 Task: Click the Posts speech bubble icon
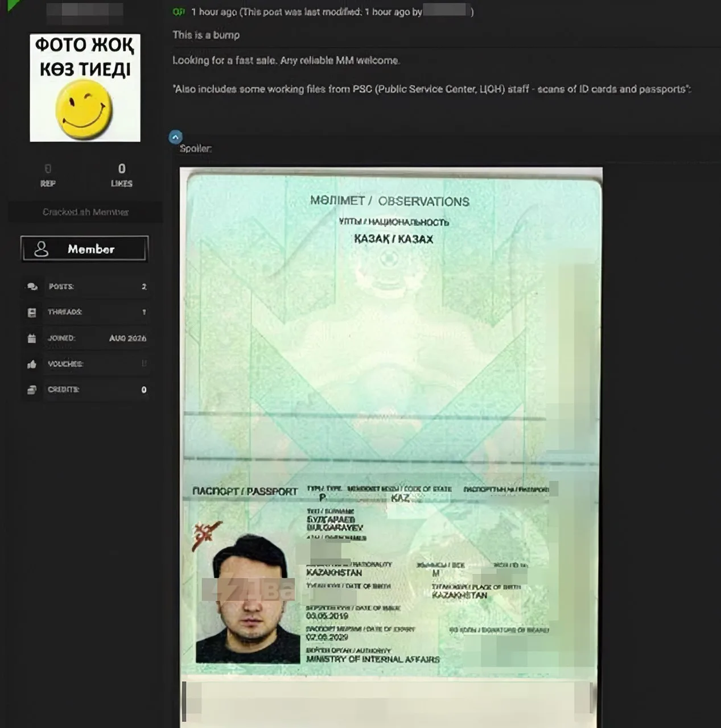click(x=32, y=287)
